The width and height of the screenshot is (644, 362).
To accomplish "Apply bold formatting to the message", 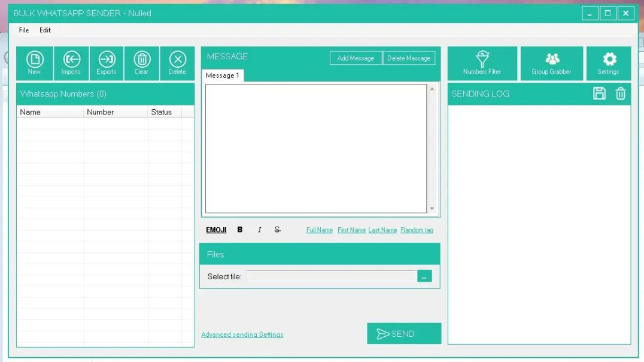I will pos(239,230).
